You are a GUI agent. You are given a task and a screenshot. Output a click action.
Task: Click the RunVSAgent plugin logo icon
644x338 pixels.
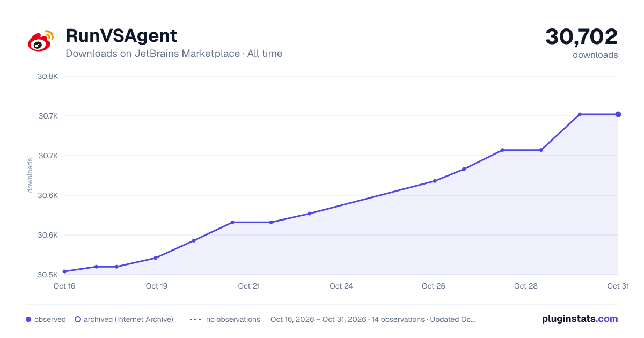pyautogui.click(x=41, y=41)
